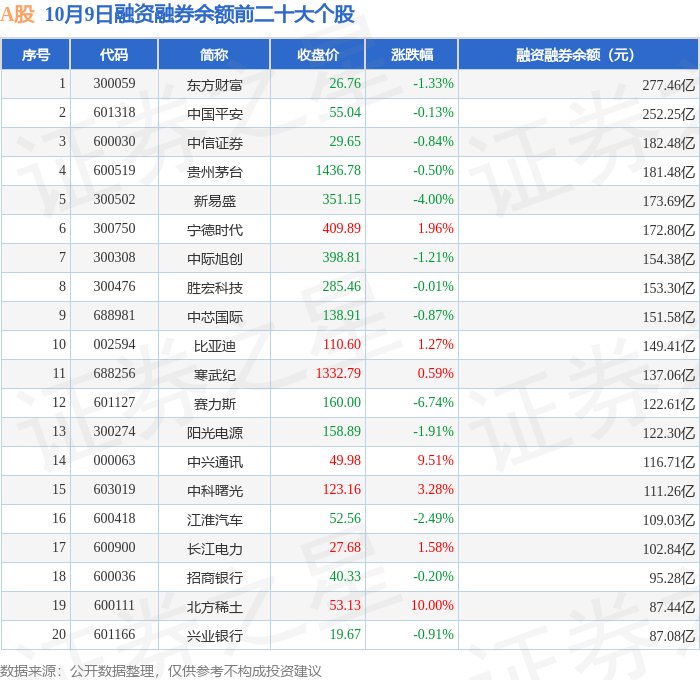Select stock name 东方财富
The image size is (700, 680).
tap(214, 84)
